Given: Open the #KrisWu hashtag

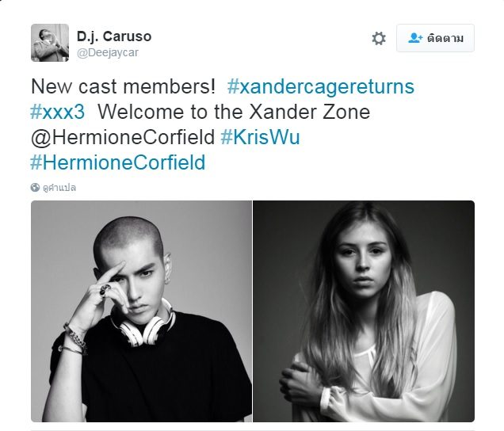Looking at the screenshot, I should click(x=260, y=137).
